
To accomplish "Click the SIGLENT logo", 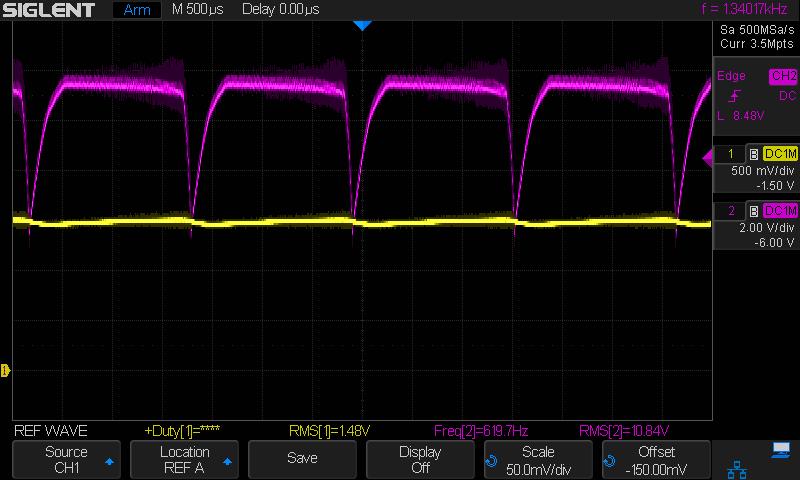I will 48,10.
